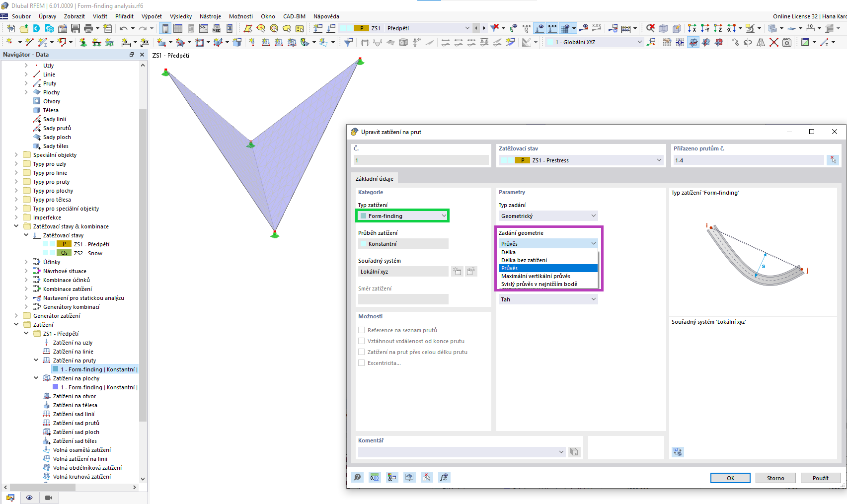Enable the 'Excentricita...' checkbox

[x=361, y=362]
